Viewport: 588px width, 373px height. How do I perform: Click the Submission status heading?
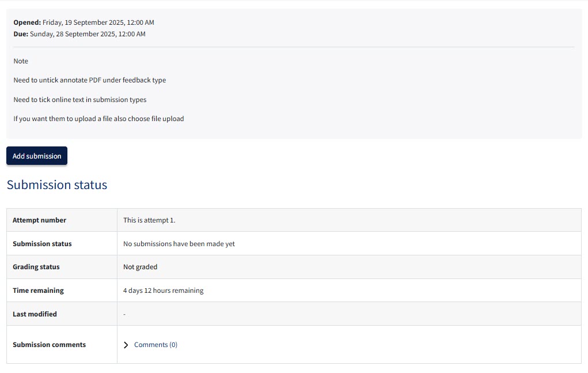click(57, 185)
